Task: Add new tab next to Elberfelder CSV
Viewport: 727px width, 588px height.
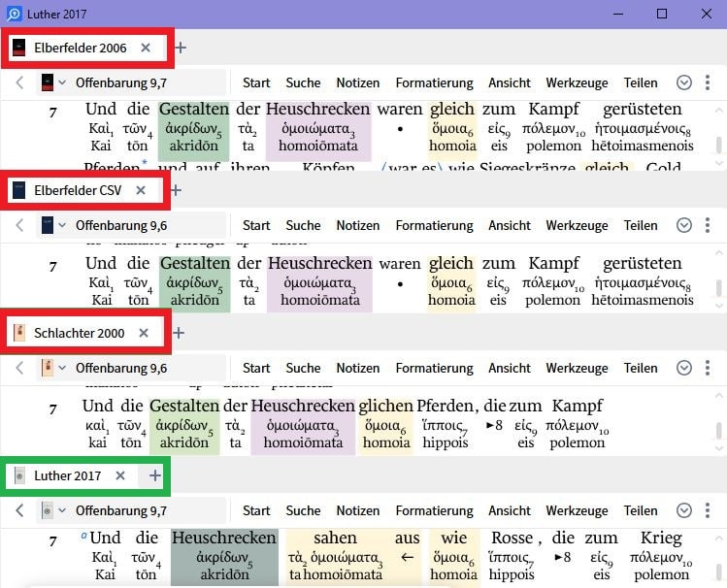Action: click(177, 190)
